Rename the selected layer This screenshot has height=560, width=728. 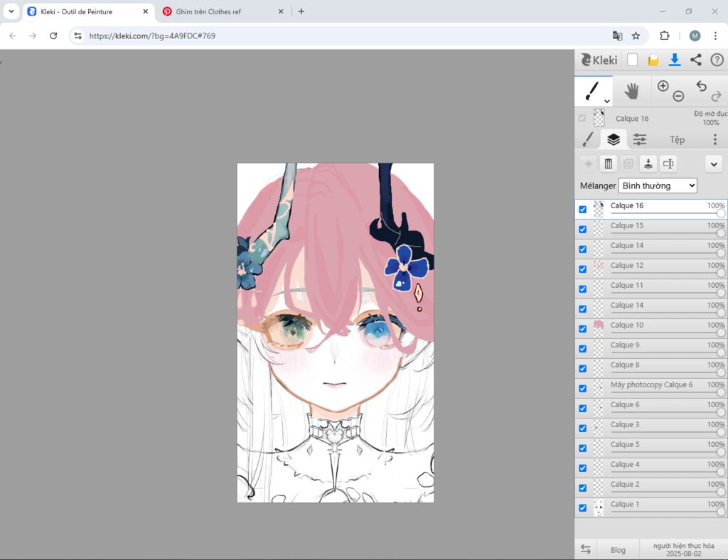click(x=668, y=163)
